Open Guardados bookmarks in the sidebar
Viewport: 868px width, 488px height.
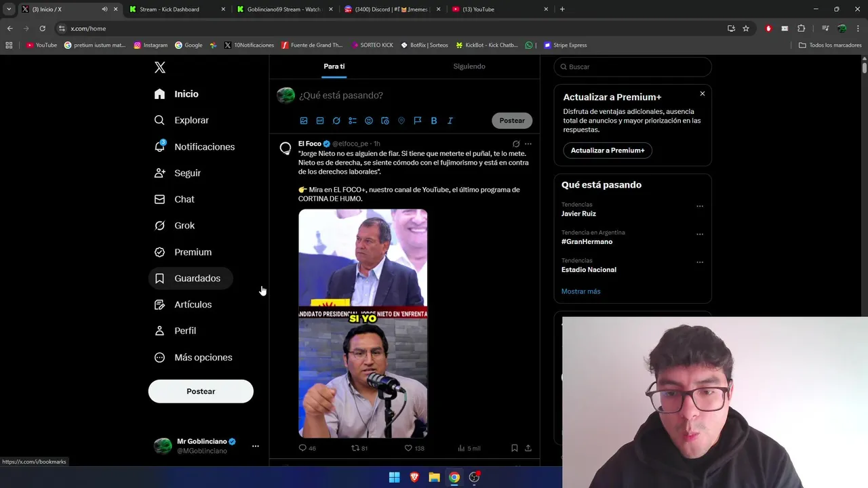(191, 279)
